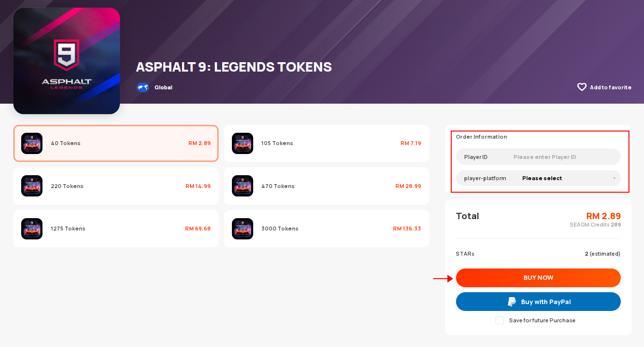Click into the Player ID input field

tap(538, 156)
